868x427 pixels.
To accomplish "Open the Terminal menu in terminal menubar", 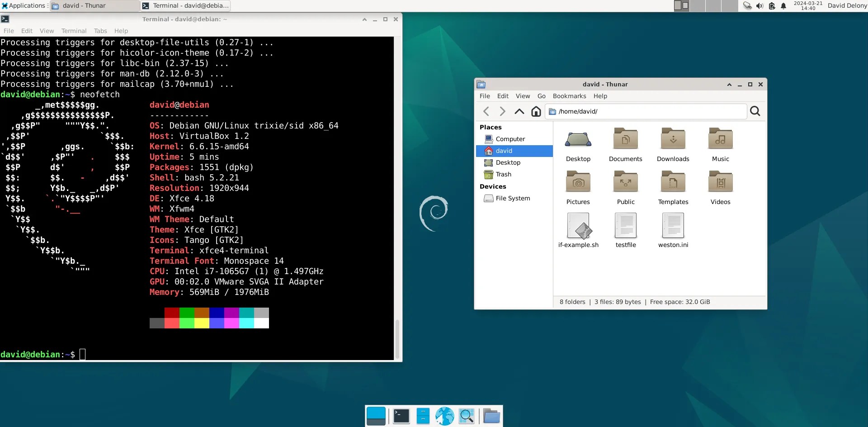I will click(74, 31).
